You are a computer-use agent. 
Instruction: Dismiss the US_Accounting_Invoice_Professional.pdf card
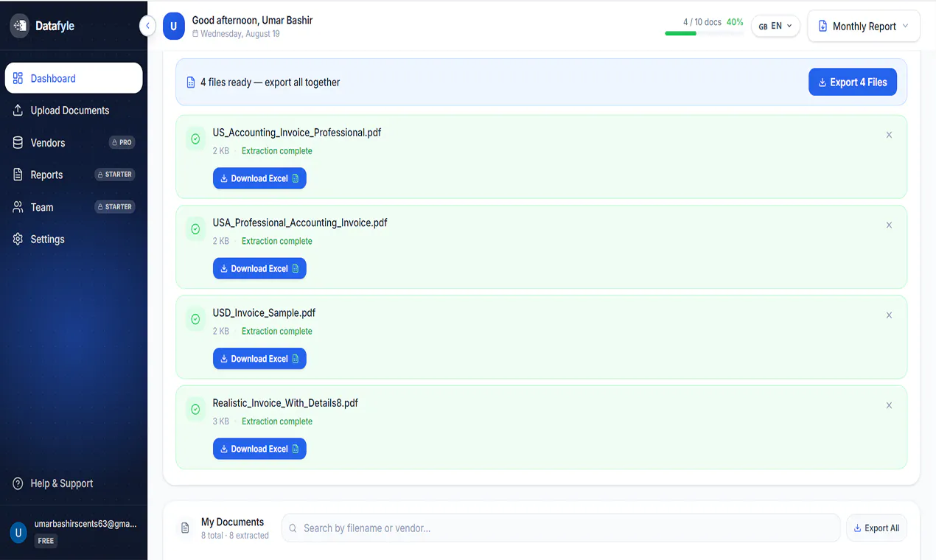(x=889, y=135)
